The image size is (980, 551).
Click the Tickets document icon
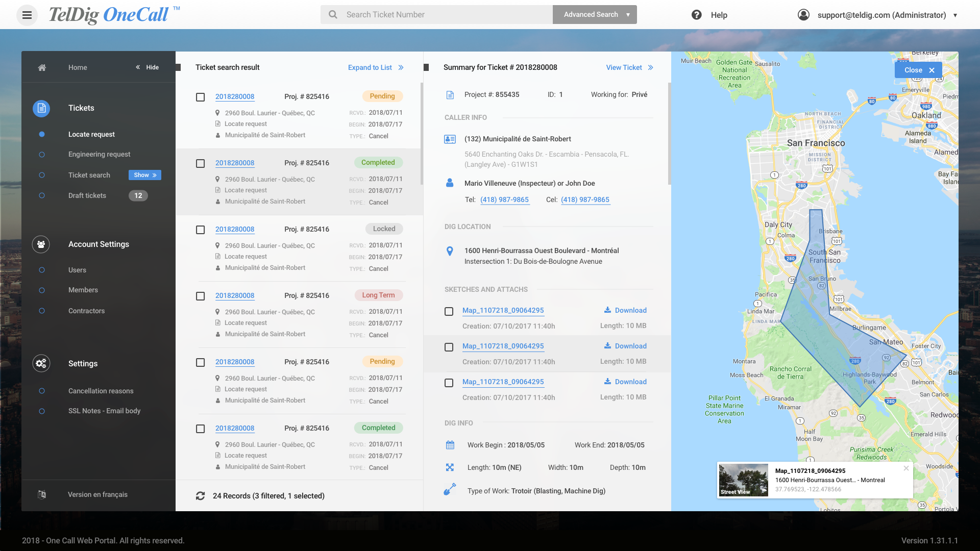pyautogui.click(x=41, y=108)
